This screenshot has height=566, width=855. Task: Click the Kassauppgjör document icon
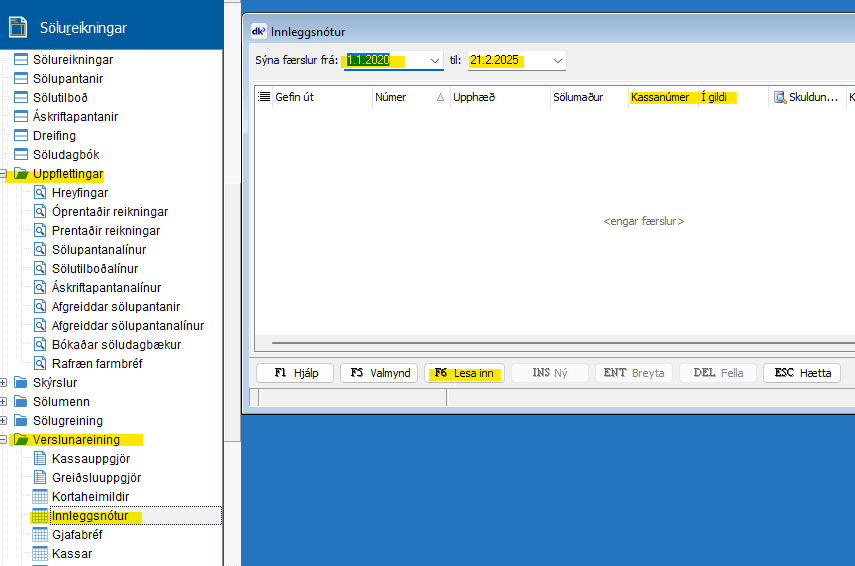click(40, 459)
